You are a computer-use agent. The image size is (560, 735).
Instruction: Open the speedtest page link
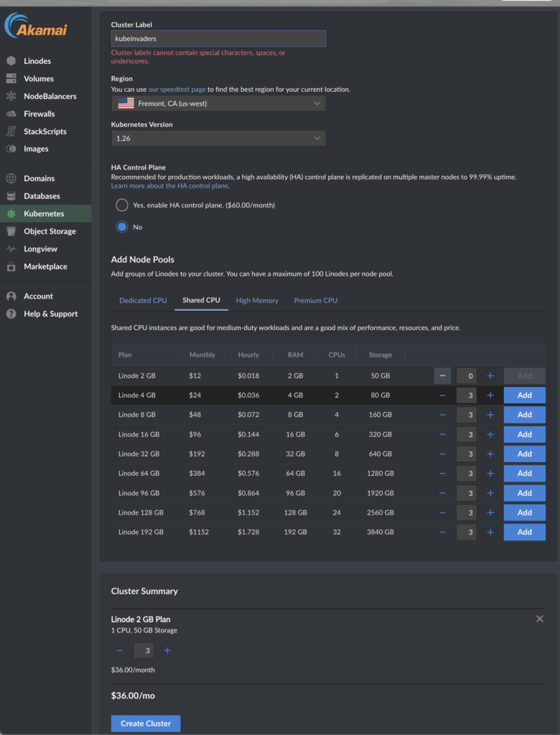coord(177,89)
